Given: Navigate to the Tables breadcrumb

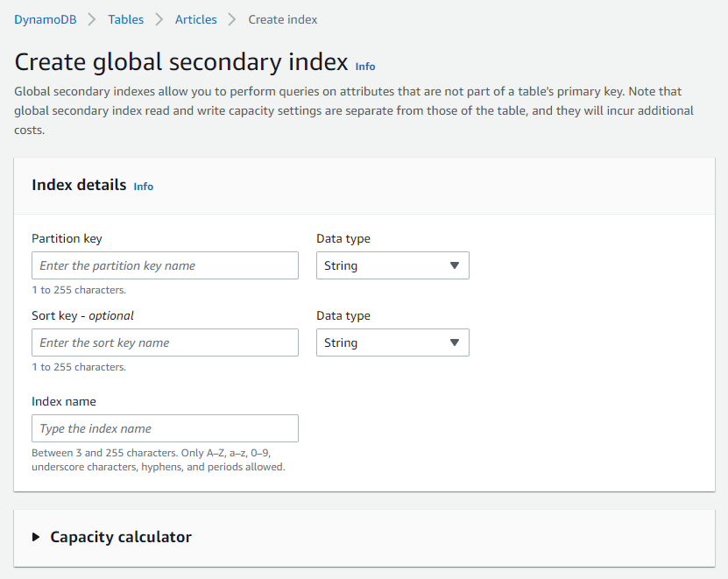Looking at the screenshot, I should (x=126, y=19).
